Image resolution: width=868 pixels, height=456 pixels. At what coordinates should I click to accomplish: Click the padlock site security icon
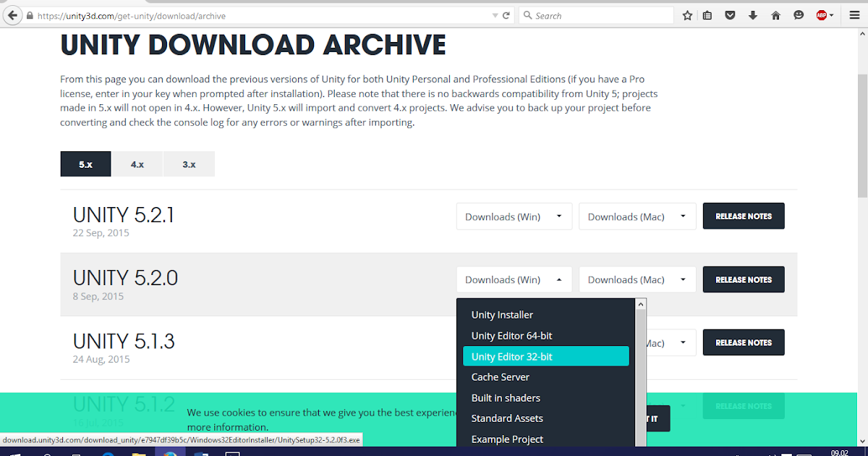tap(30, 15)
